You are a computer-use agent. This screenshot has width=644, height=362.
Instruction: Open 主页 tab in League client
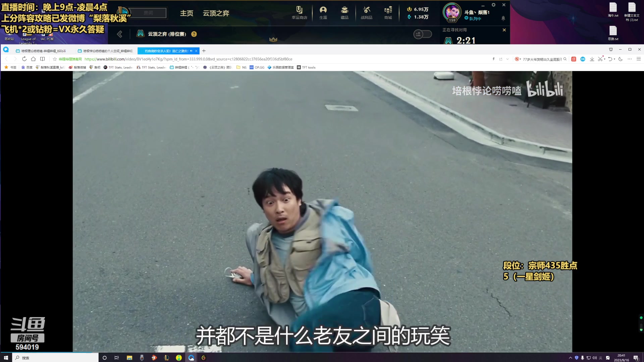coord(186,13)
